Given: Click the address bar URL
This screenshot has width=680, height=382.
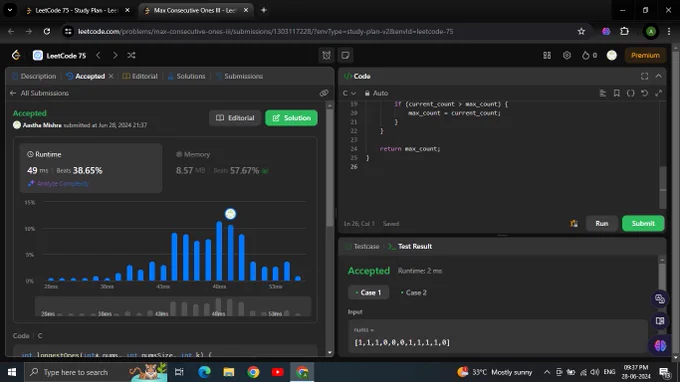Looking at the screenshot, I should coord(265,31).
